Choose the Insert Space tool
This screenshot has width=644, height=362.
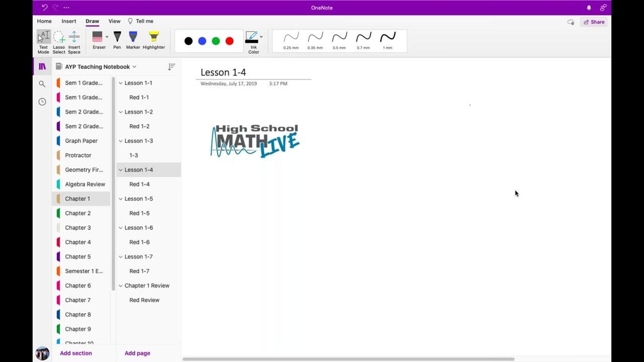click(x=74, y=42)
